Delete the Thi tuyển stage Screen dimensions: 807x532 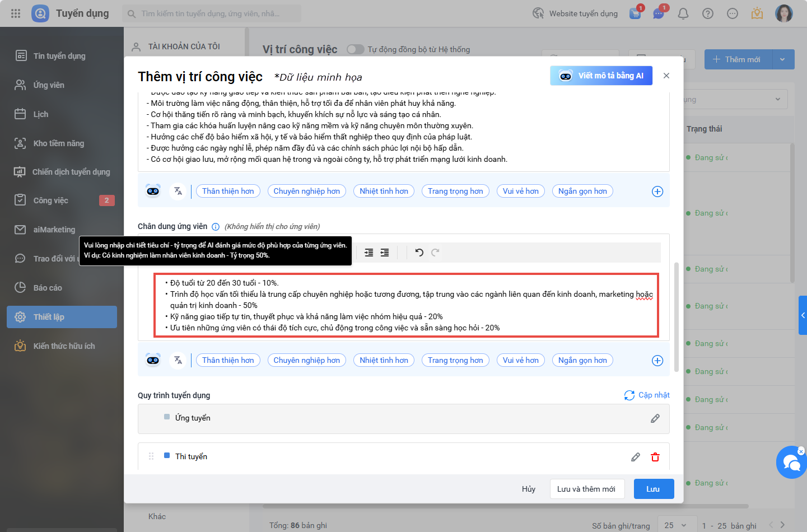[x=655, y=457]
